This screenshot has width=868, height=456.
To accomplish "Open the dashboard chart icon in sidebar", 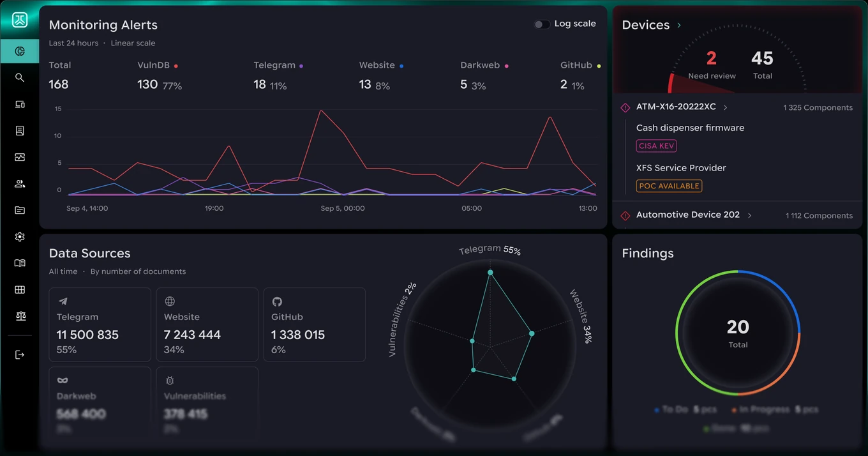I will [20, 50].
